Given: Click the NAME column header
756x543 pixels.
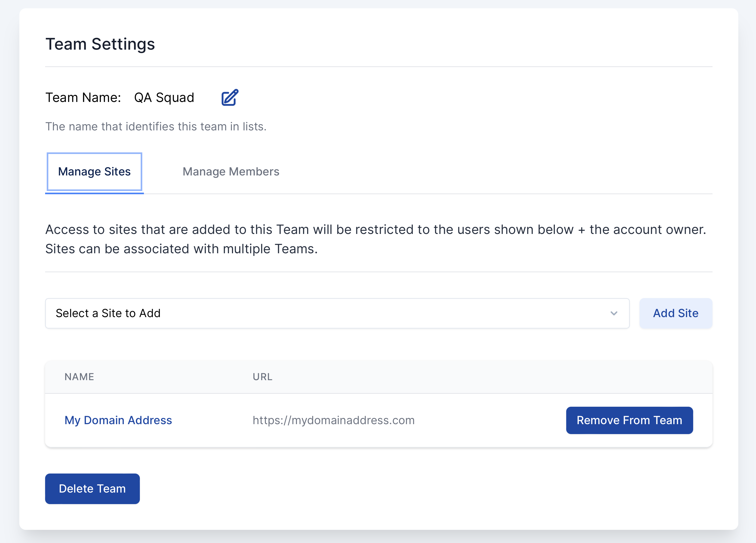Looking at the screenshot, I should tap(79, 377).
